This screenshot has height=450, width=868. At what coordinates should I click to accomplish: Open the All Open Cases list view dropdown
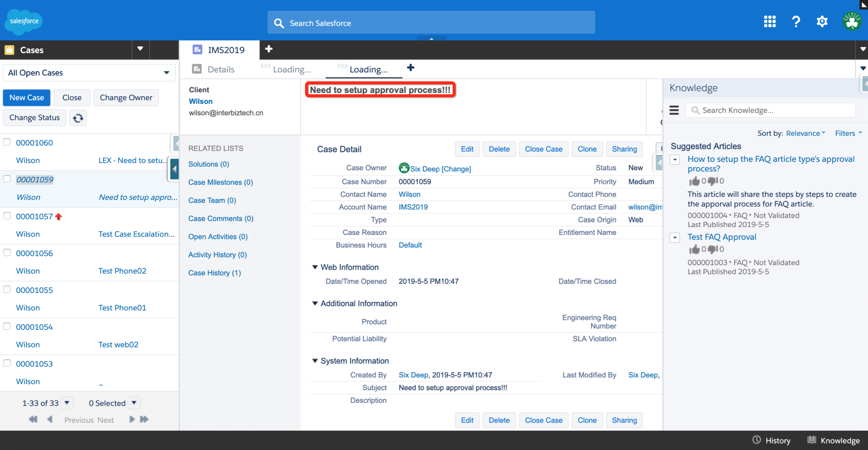tap(89, 73)
